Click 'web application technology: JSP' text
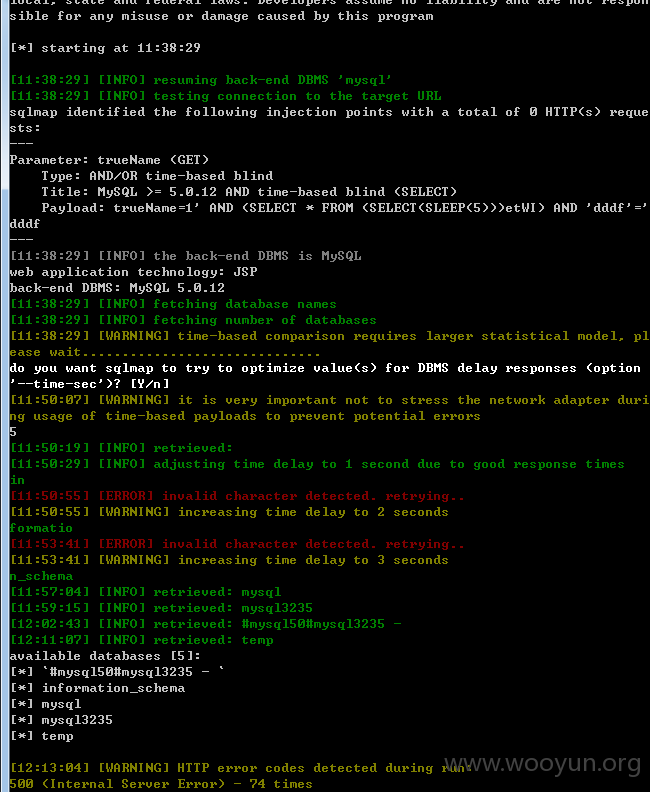The width and height of the screenshot is (650, 792). click(x=133, y=272)
